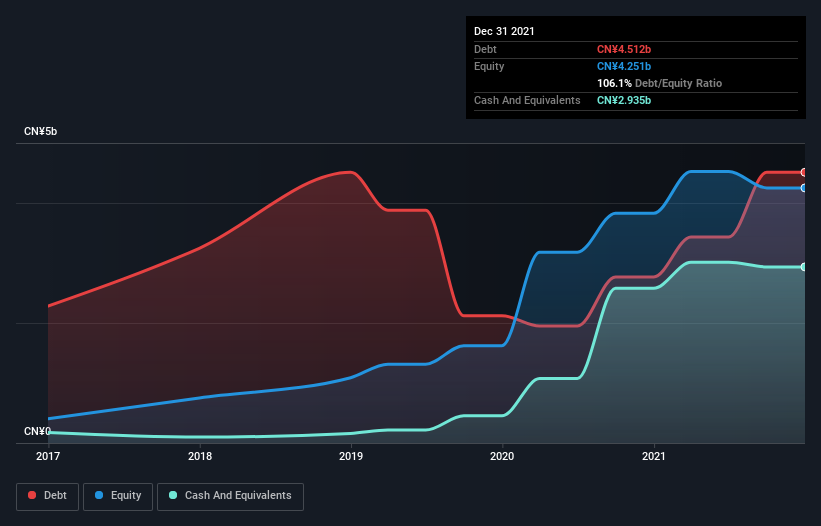Screen dimensions: 821x526
Task: Click the Equity row label in tooltip
Action: [489, 66]
